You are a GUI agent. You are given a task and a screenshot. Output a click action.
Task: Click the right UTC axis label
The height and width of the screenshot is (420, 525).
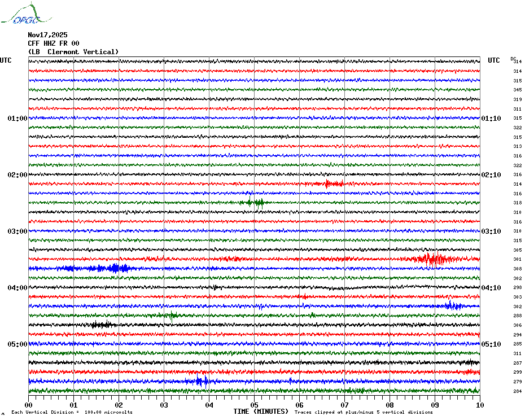coord(494,60)
